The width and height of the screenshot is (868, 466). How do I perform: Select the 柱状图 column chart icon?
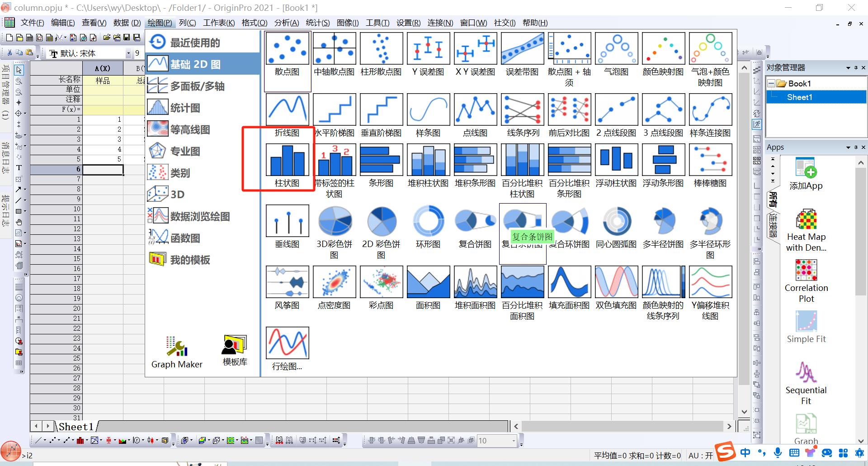point(287,160)
